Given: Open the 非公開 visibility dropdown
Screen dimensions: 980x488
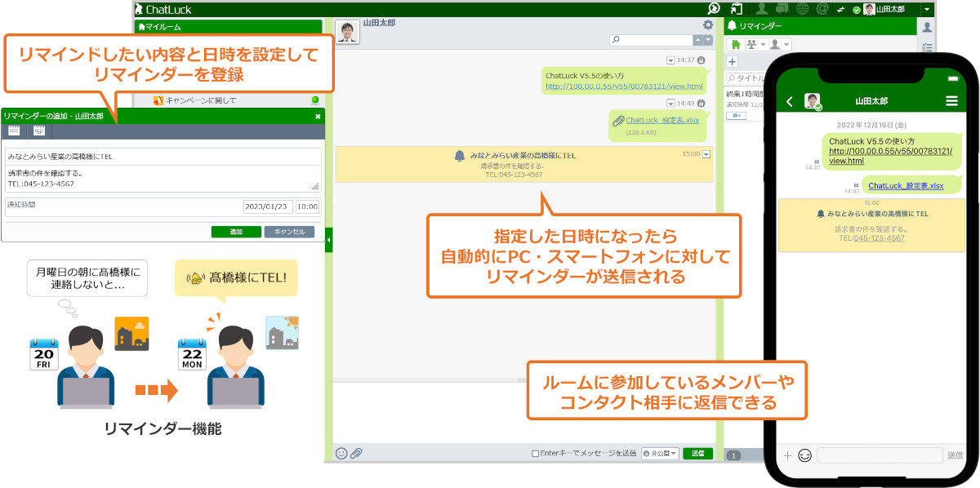Looking at the screenshot, I should point(660,454).
